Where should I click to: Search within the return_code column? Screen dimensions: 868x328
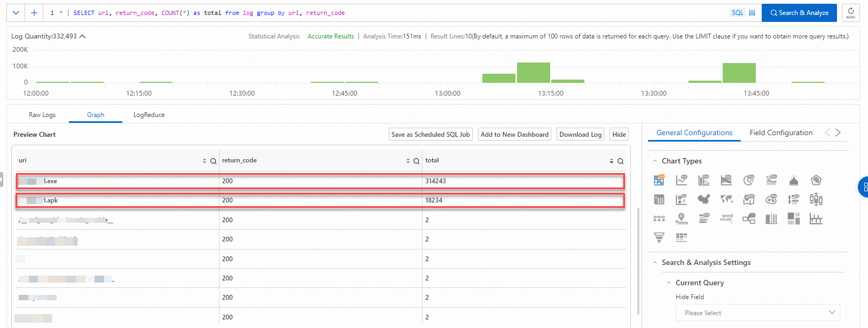coord(417,161)
